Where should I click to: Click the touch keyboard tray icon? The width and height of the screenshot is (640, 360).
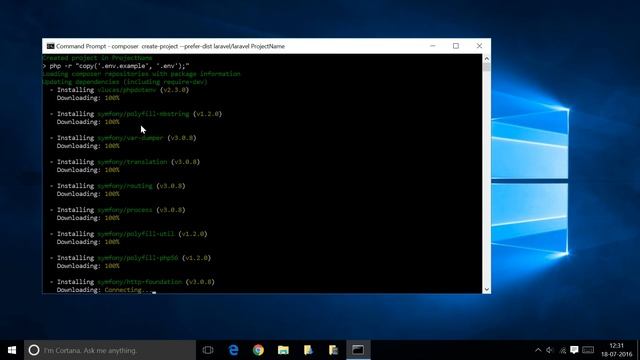pyautogui.click(x=588, y=350)
